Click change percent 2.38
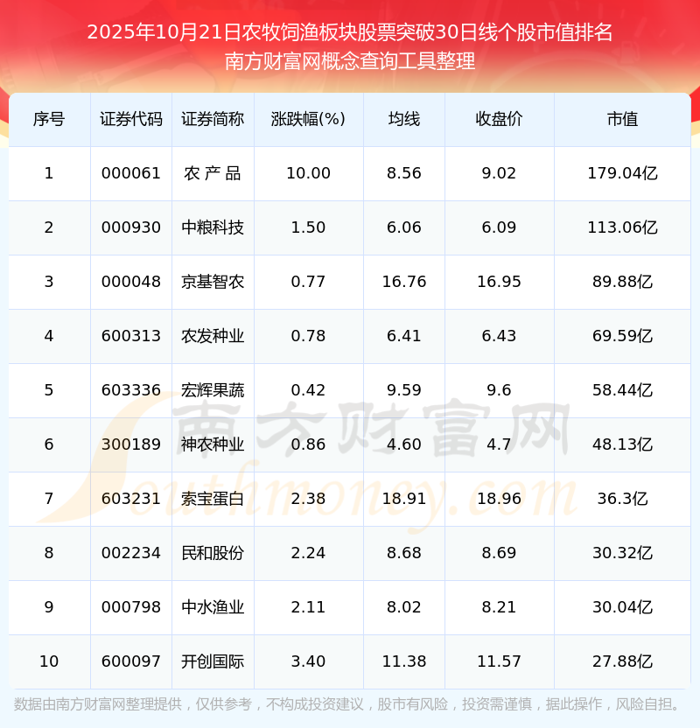The image size is (700, 728). tap(308, 499)
